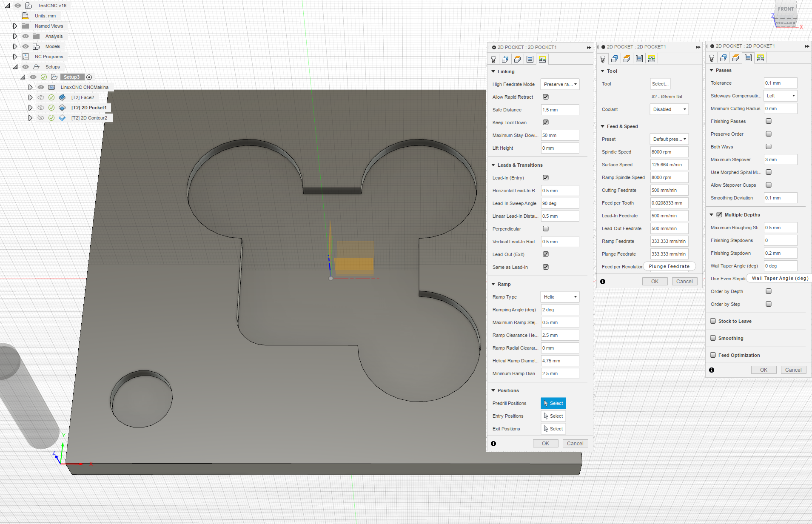Click Spindle Speed input field
The height and width of the screenshot is (524, 812).
tap(669, 152)
